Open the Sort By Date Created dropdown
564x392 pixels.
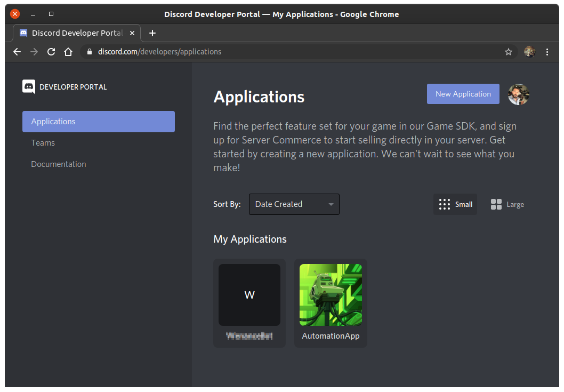tap(294, 204)
